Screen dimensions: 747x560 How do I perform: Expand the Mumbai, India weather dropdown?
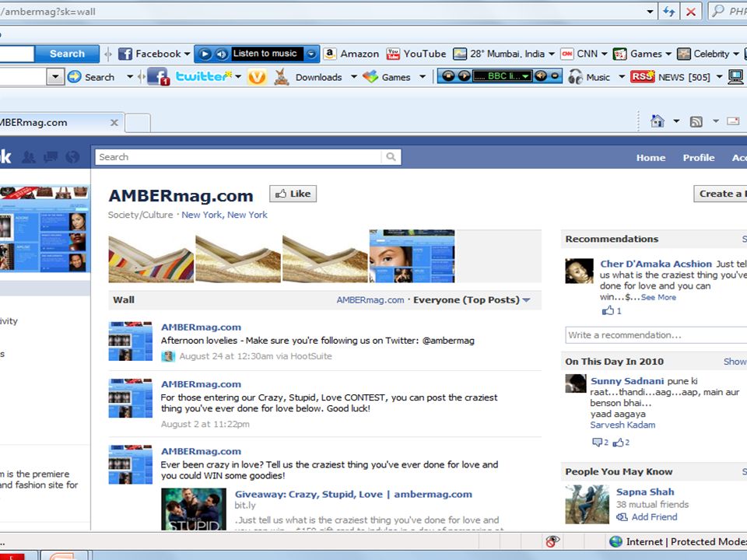point(552,54)
